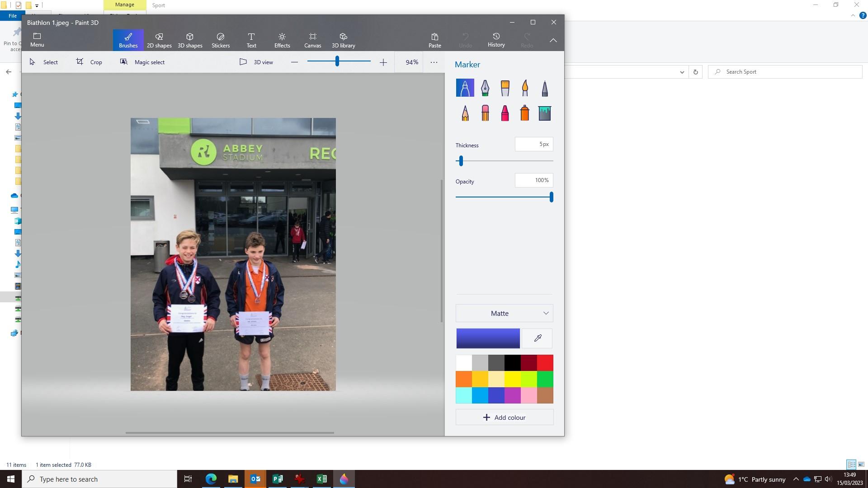This screenshot has height=488, width=868.
Task: Choose the Spray can brush
Action: pyautogui.click(x=525, y=113)
